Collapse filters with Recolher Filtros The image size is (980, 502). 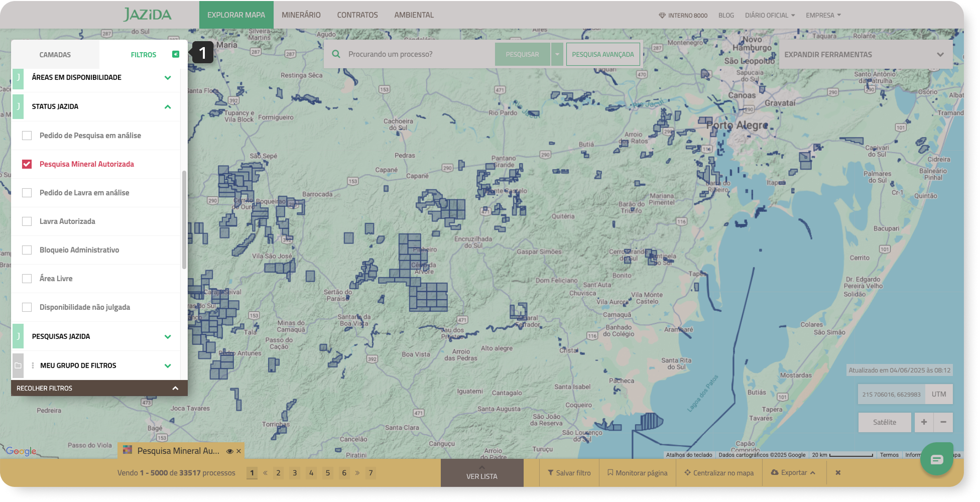(99, 388)
